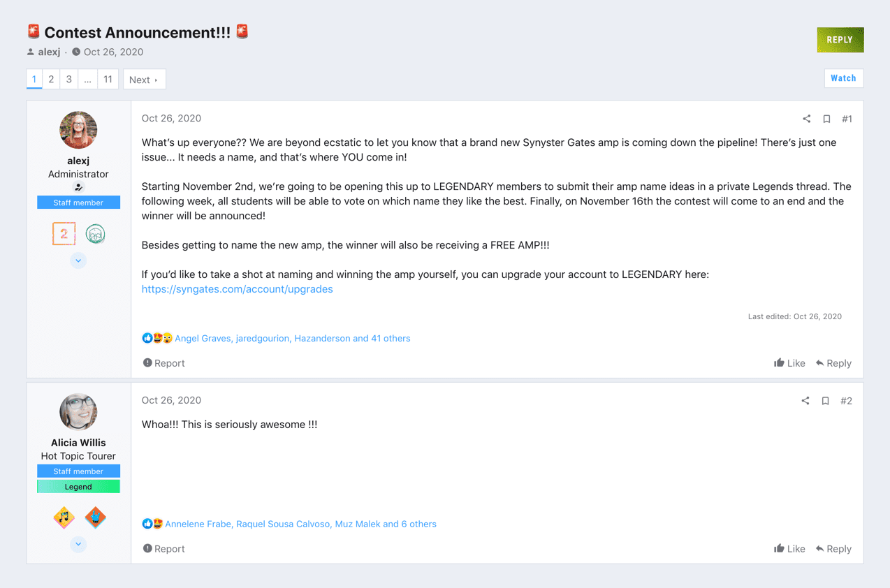Like alexj's first post
This screenshot has height=588, width=890.
pos(789,363)
